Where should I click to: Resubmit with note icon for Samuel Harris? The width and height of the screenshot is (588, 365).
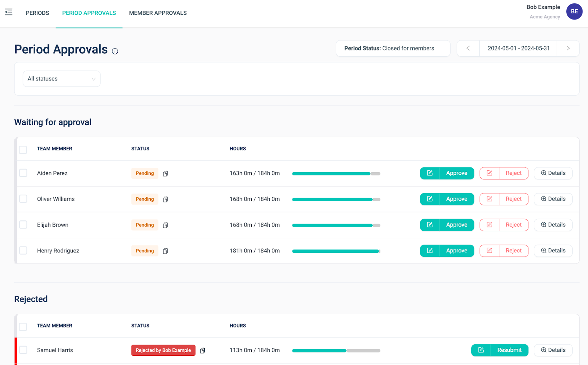[481, 350]
